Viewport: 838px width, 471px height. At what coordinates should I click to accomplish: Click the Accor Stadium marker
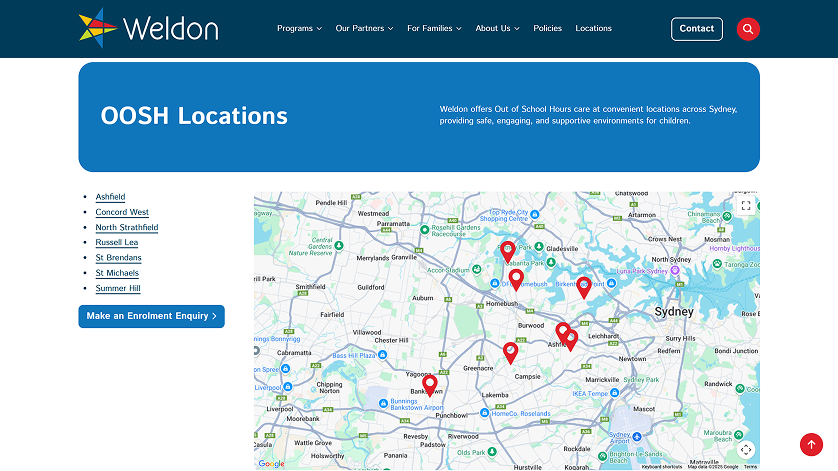pyautogui.click(x=475, y=269)
